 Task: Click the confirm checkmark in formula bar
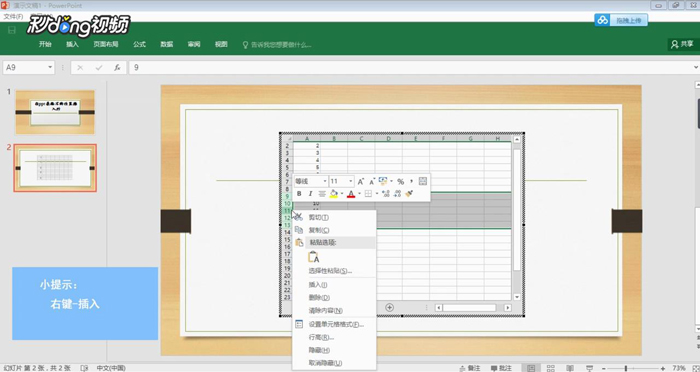click(x=99, y=67)
